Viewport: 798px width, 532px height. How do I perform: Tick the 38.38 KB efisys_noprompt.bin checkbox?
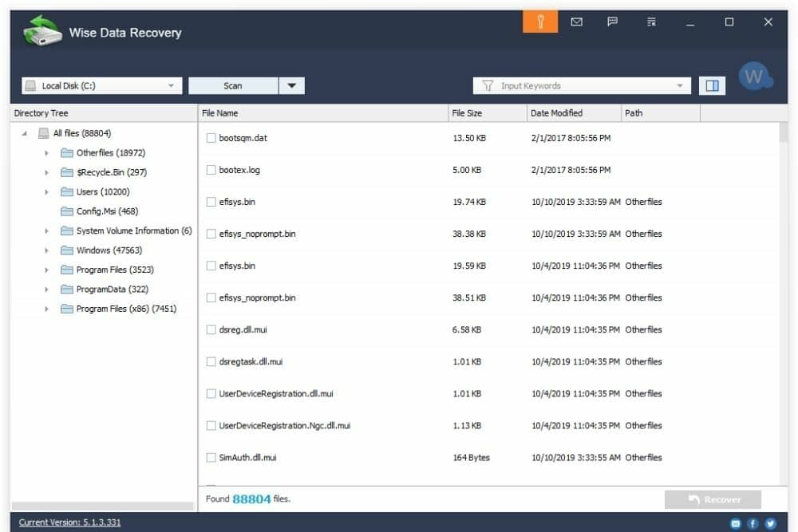211,234
